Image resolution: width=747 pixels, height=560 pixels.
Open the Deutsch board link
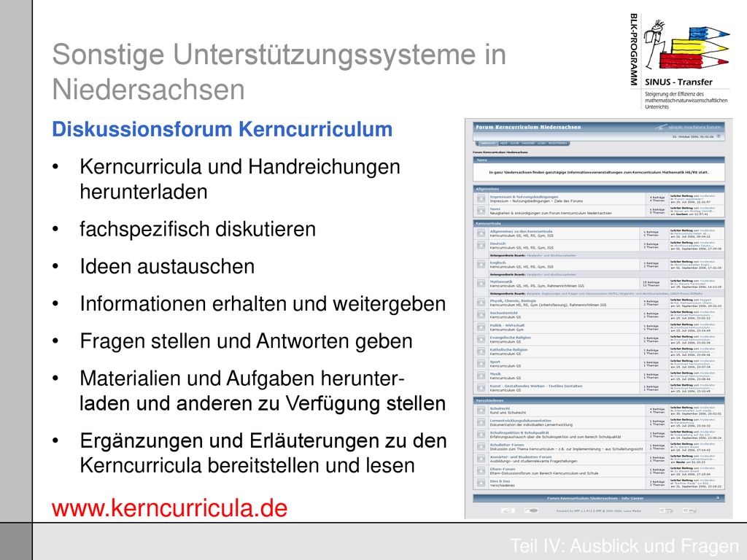point(498,244)
